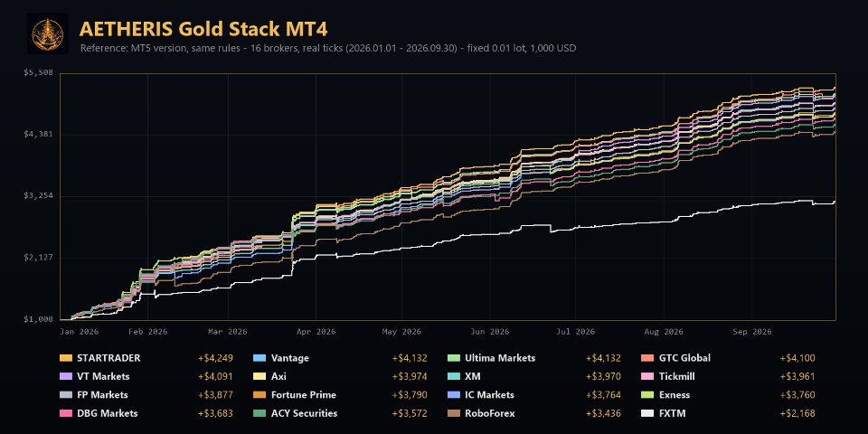Click the +$3,790 Fortune Prime profit value
Viewport: 868px width, 434px height.
coord(409,395)
